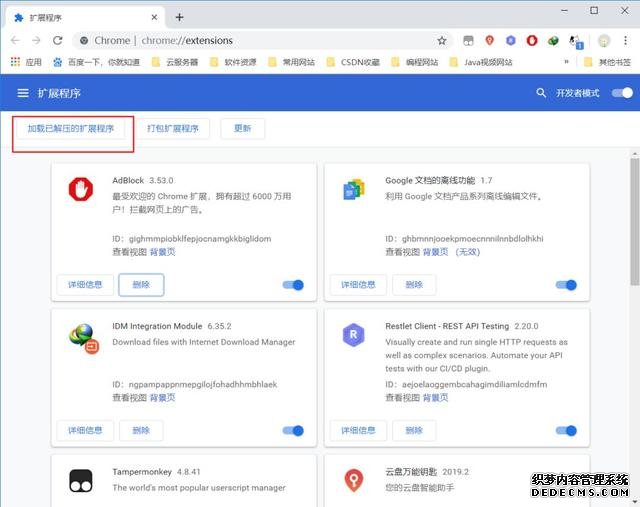Click the 更新 button
This screenshot has height=507, width=640.
click(x=242, y=129)
